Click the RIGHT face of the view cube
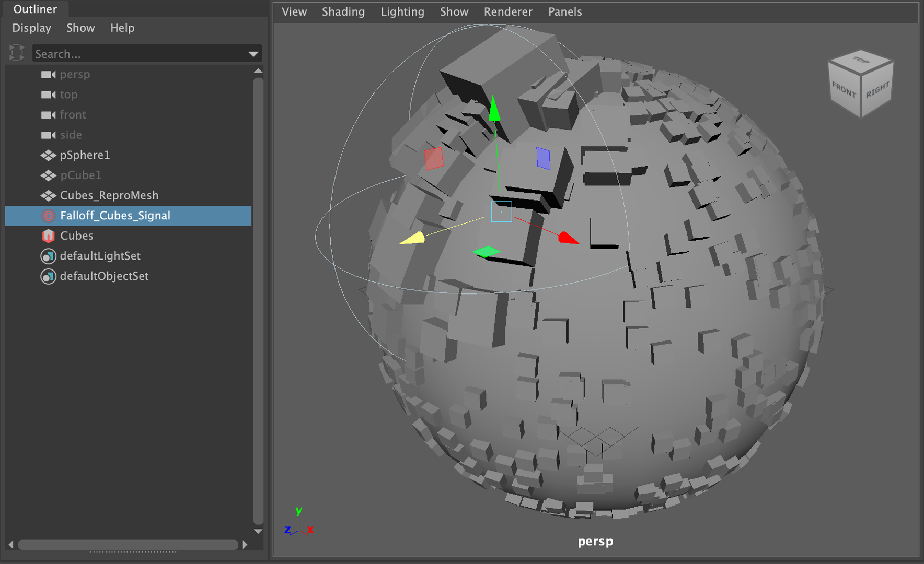 (877, 90)
